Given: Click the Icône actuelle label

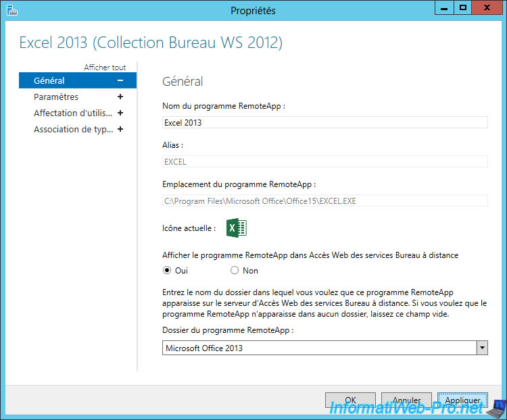Looking at the screenshot, I should [189, 228].
